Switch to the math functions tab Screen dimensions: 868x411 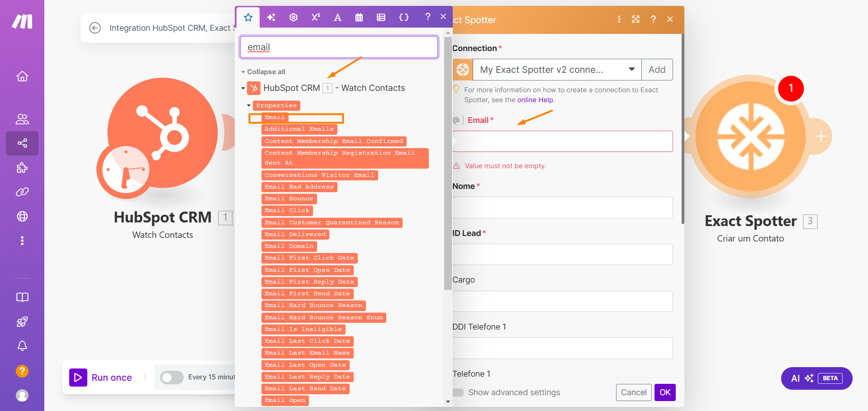(316, 17)
